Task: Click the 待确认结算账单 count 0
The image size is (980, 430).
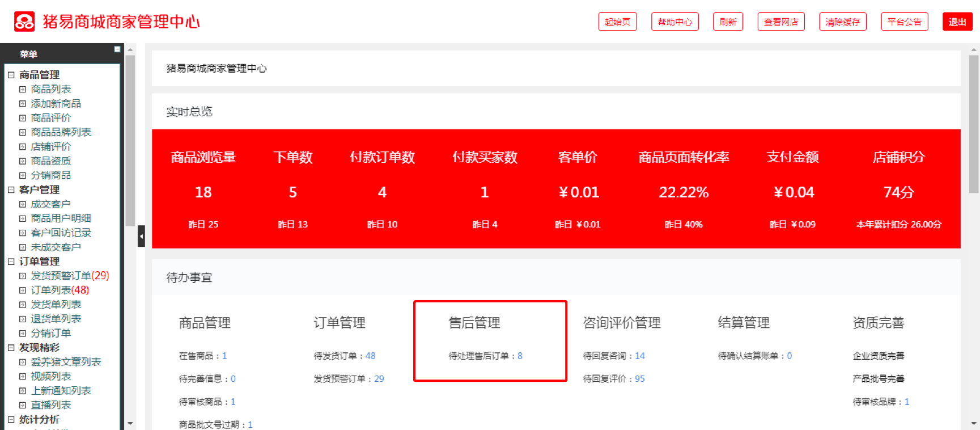Action: pos(789,356)
